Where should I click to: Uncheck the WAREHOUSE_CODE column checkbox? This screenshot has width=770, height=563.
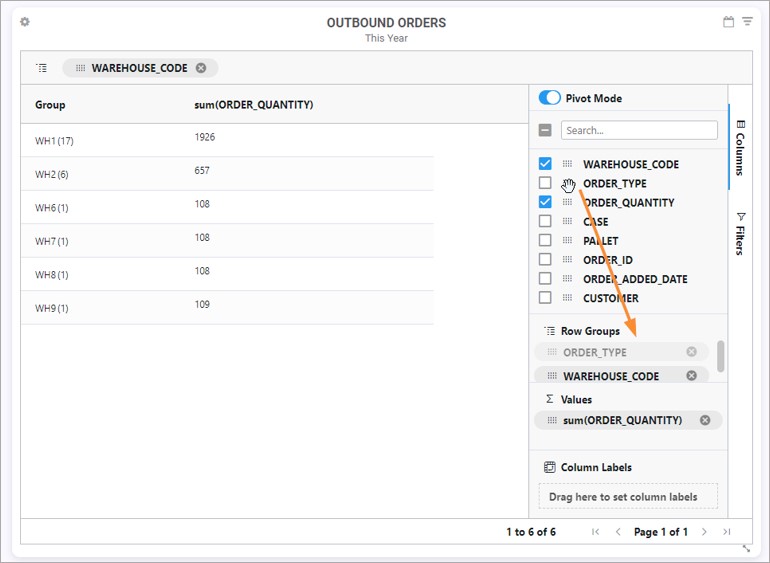point(545,164)
